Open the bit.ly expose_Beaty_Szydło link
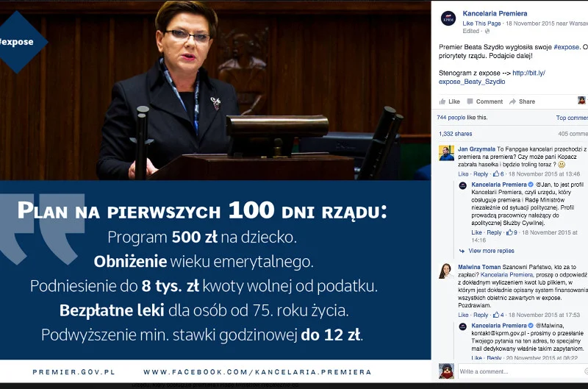 [x=492, y=77]
